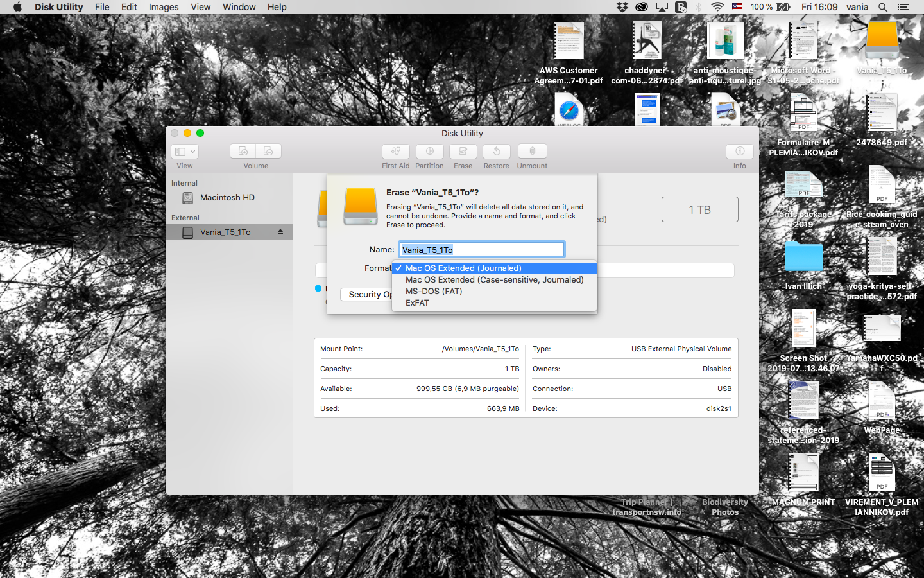
Task: Select the Vania_T5_1To drive on the desktop
Action: [x=882, y=41]
